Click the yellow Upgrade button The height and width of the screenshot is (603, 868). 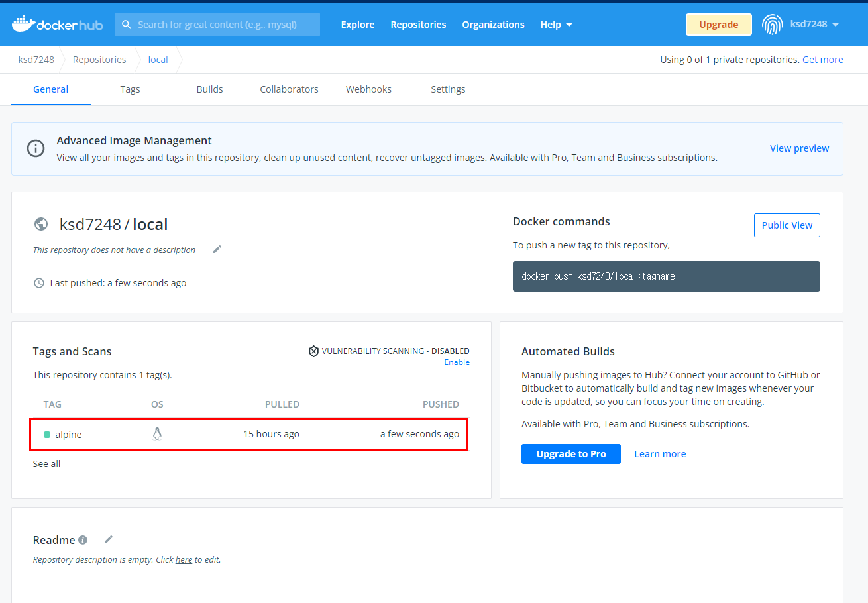[719, 25]
